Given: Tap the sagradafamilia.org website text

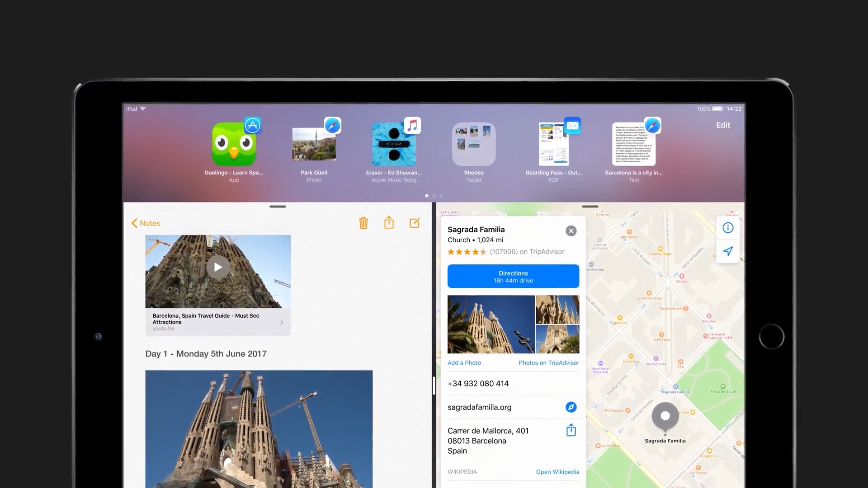Looking at the screenshot, I should [479, 407].
